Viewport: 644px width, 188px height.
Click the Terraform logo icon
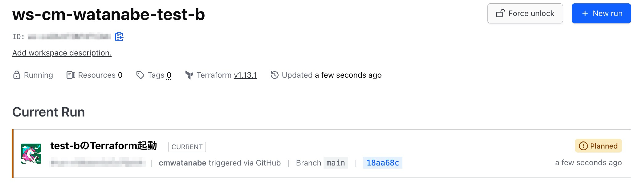click(189, 75)
